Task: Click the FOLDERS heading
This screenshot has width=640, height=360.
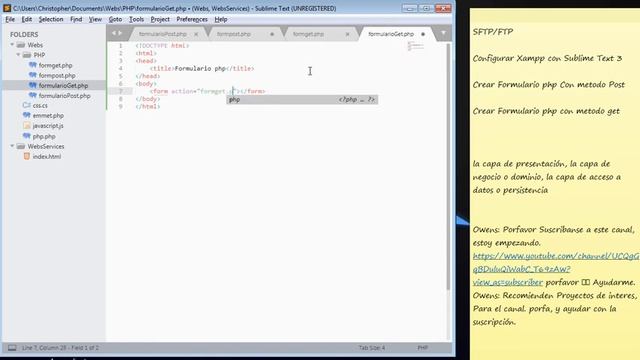Action: [x=24, y=35]
